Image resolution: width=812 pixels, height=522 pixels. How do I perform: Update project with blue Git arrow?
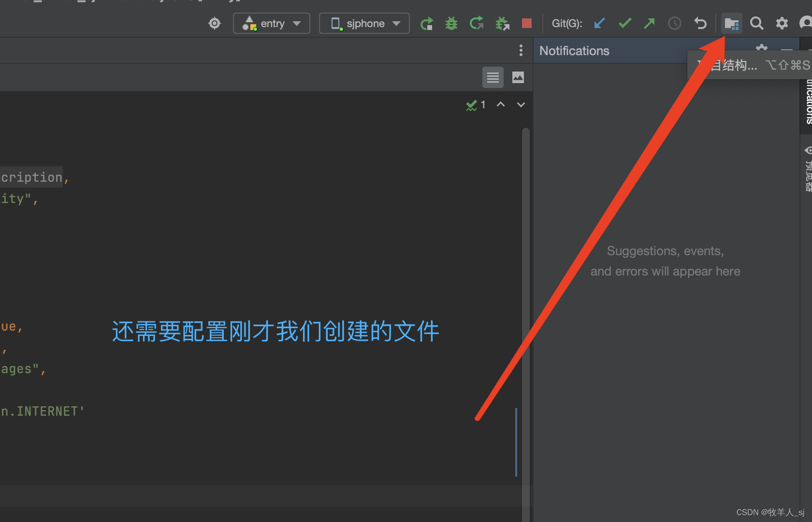coord(600,23)
